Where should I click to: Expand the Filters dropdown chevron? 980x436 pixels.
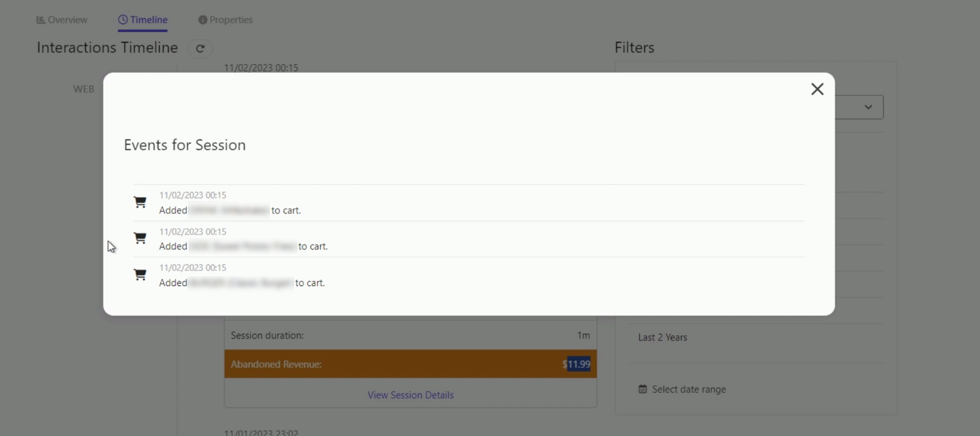click(869, 107)
